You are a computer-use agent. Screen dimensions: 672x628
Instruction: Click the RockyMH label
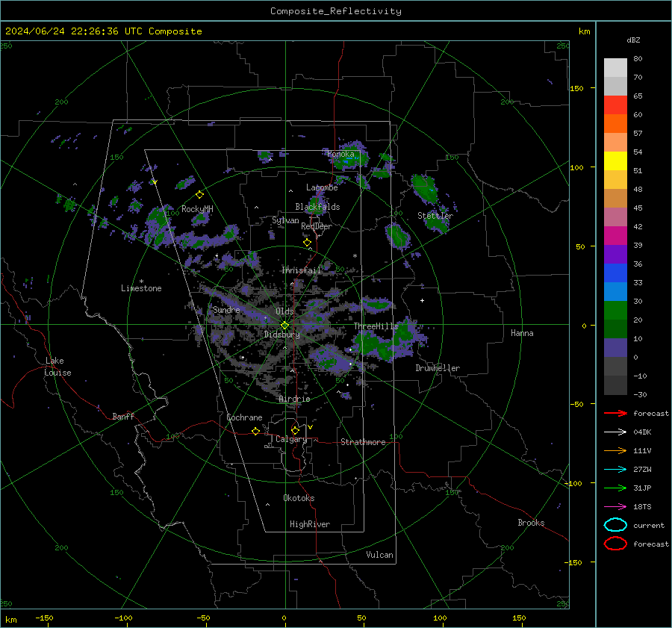(x=197, y=209)
